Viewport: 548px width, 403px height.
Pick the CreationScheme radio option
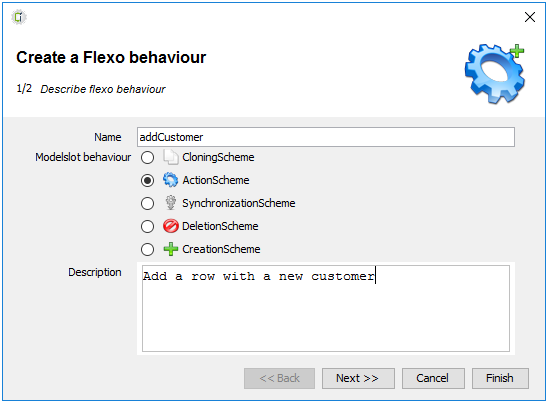click(147, 250)
